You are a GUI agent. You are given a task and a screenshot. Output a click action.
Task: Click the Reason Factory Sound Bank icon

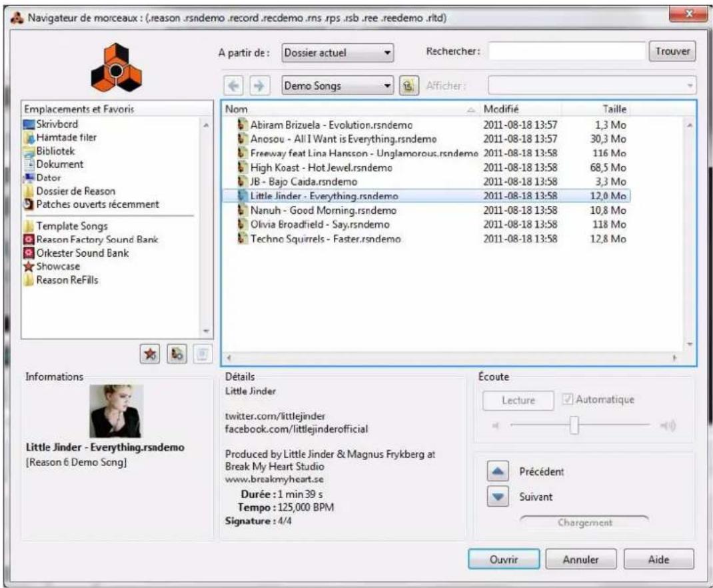29,239
